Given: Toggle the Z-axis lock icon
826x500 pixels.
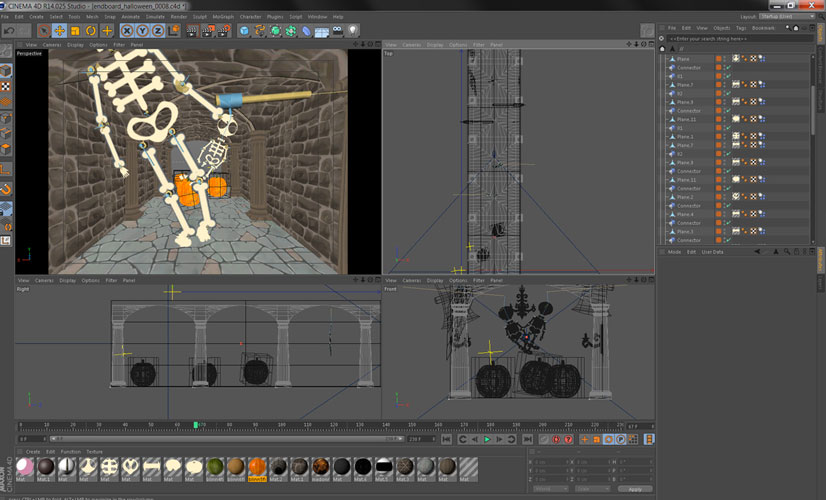Looking at the screenshot, I should (x=157, y=31).
